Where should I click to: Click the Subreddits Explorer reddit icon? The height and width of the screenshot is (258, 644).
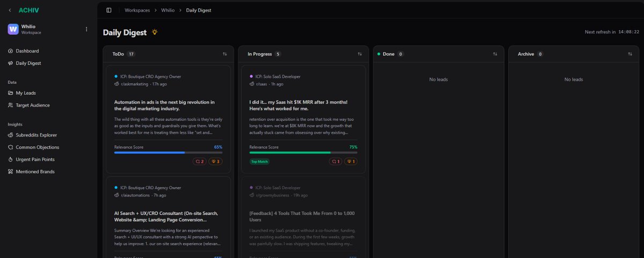[11, 135]
